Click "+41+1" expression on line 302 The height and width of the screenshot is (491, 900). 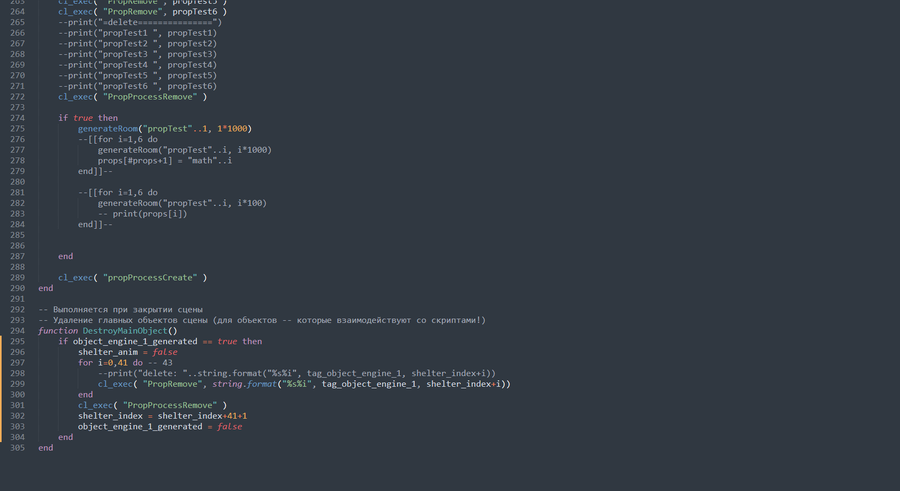pos(234,415)
